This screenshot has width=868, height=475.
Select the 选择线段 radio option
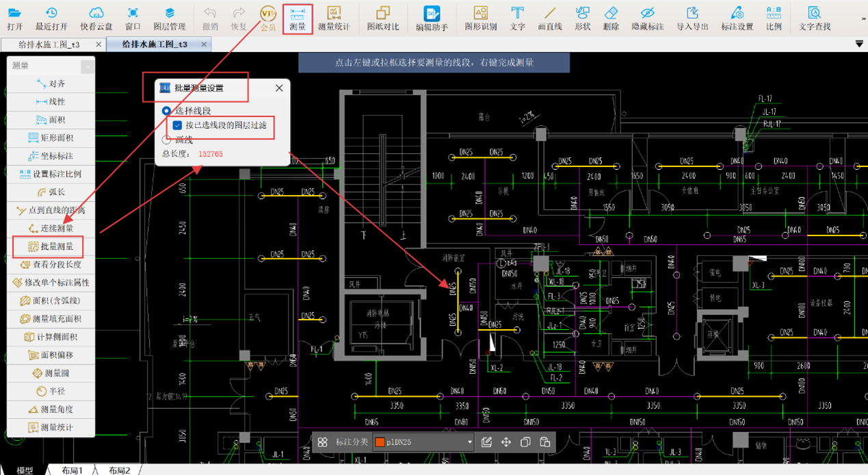tap(166, 111)
